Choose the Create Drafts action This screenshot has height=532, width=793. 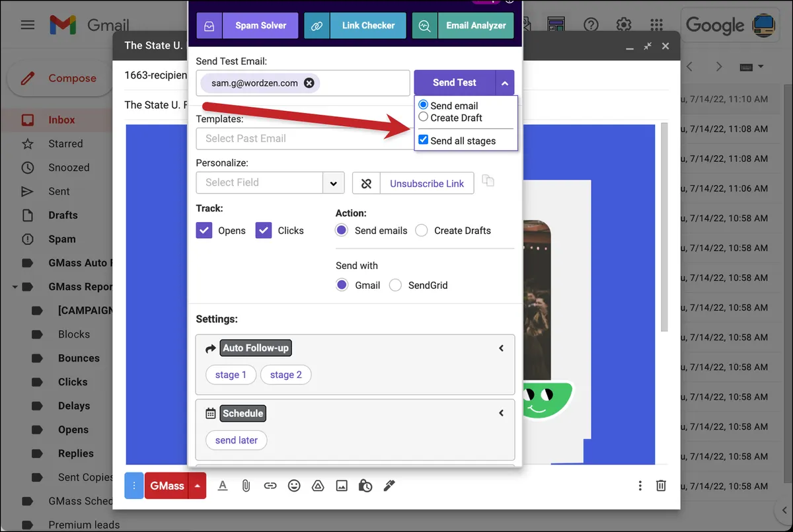421,230
